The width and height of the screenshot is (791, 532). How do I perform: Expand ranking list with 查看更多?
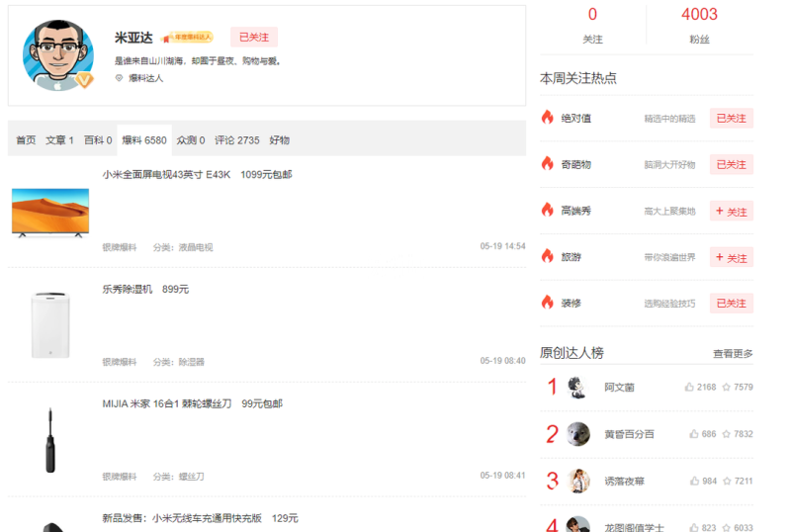click(733, 353)
